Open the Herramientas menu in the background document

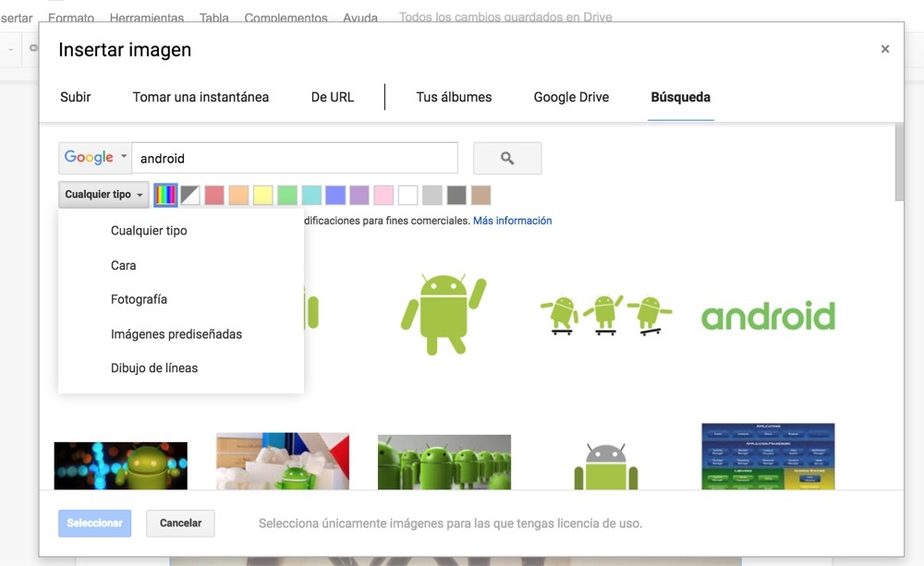coord(147,18)
